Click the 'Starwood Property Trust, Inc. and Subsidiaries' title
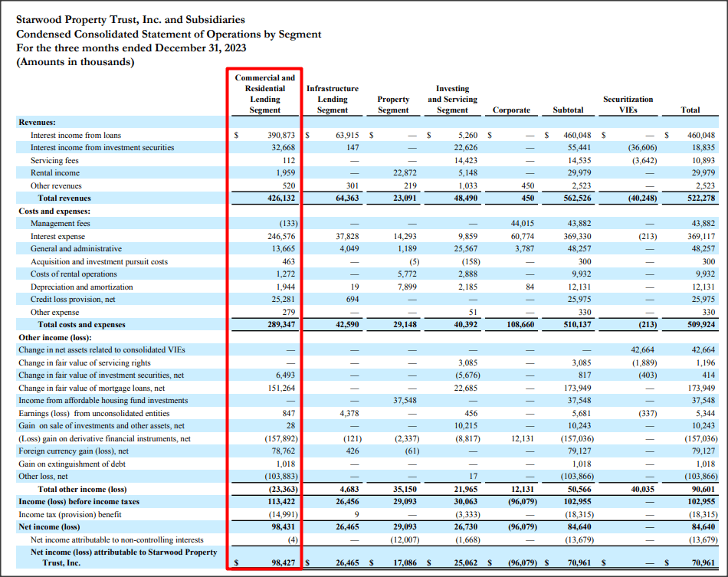Viewport: 728px width, 577px height. (x=130, y=19)
